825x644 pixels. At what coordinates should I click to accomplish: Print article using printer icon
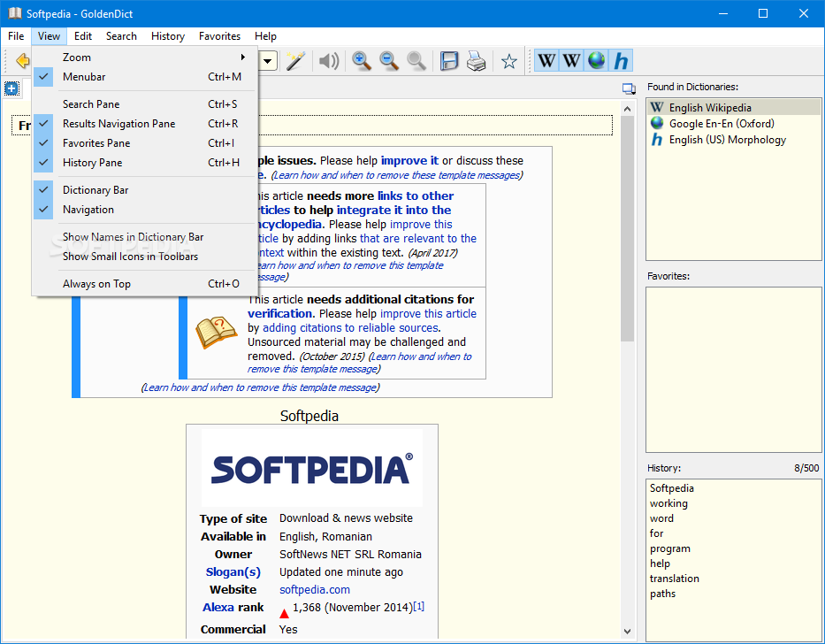[x=476, y=61]
